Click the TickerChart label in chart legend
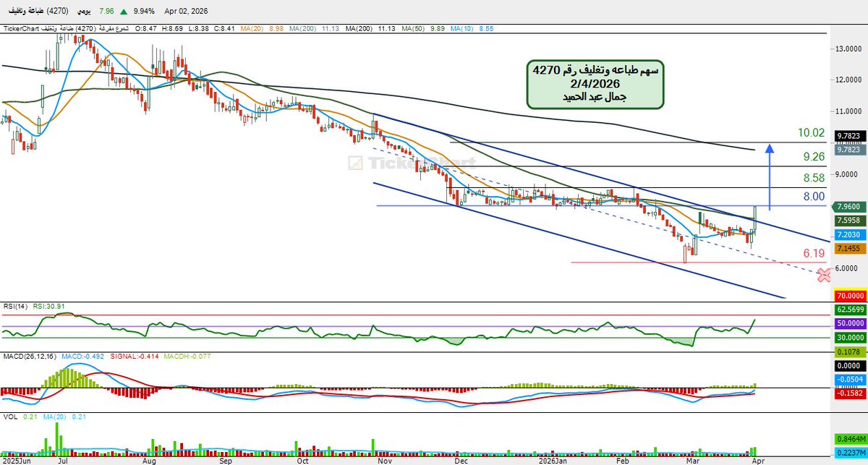 20,29
